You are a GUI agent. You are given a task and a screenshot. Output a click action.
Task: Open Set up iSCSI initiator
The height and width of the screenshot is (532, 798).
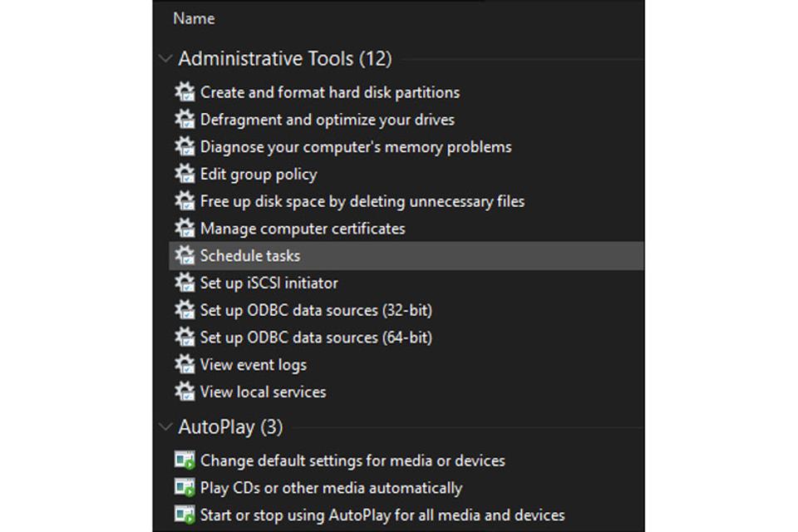tap(268, 283)
